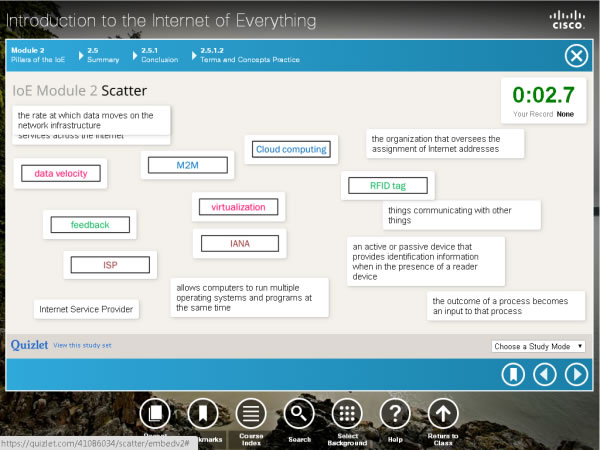Open the Course Index icon
Image resolution: width=600 pixels, height=450 pixels.
click(x=251, y=413)
